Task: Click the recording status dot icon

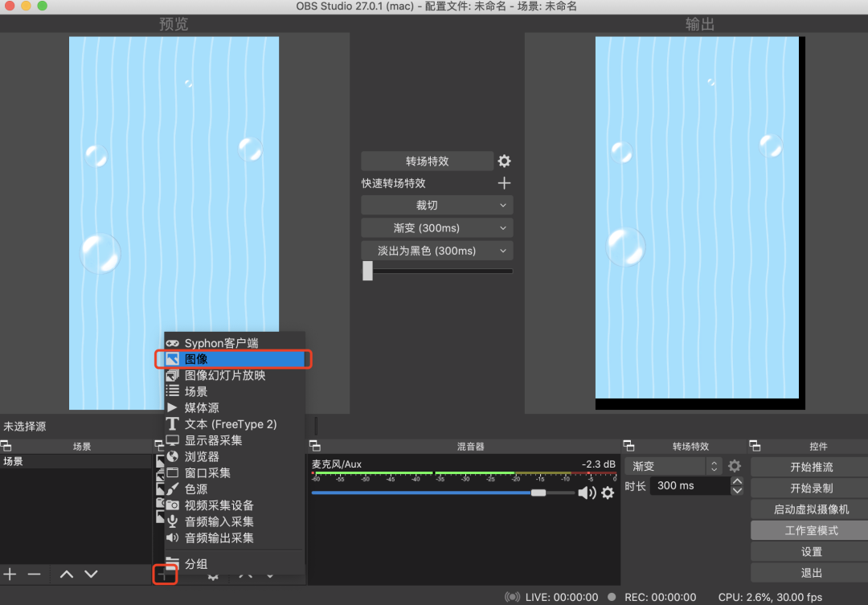Action: coord(612,597)
